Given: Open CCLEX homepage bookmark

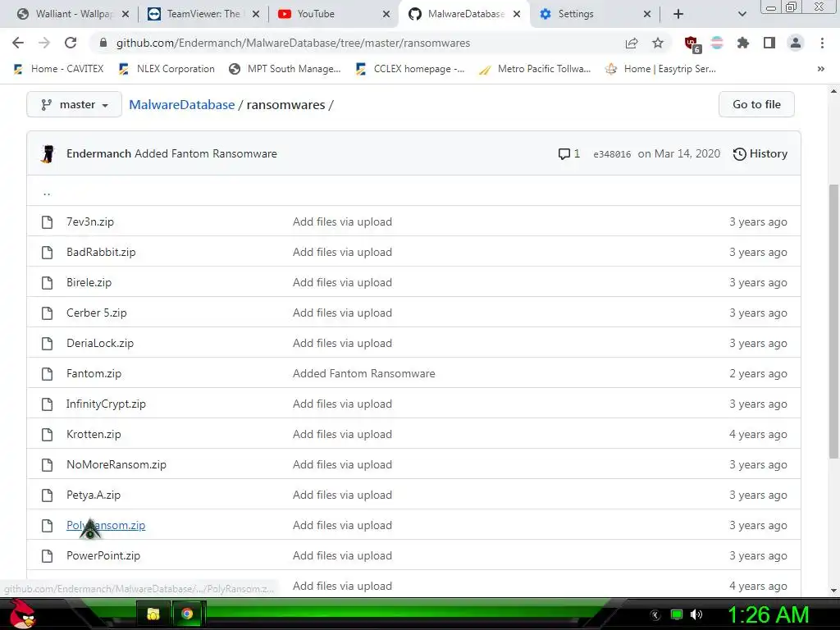Looking at the screenshot, I should click(410, 69).
